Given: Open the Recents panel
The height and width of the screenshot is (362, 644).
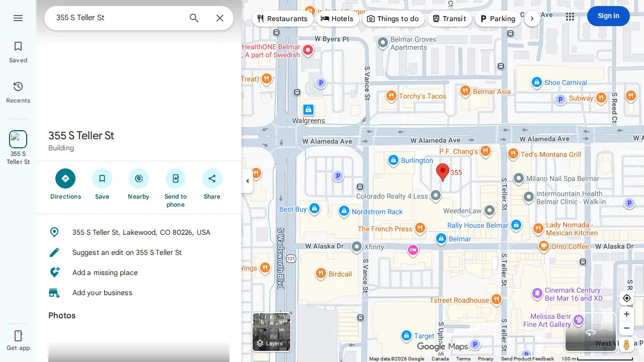Looking at the screenshot, I should point(18,93).
